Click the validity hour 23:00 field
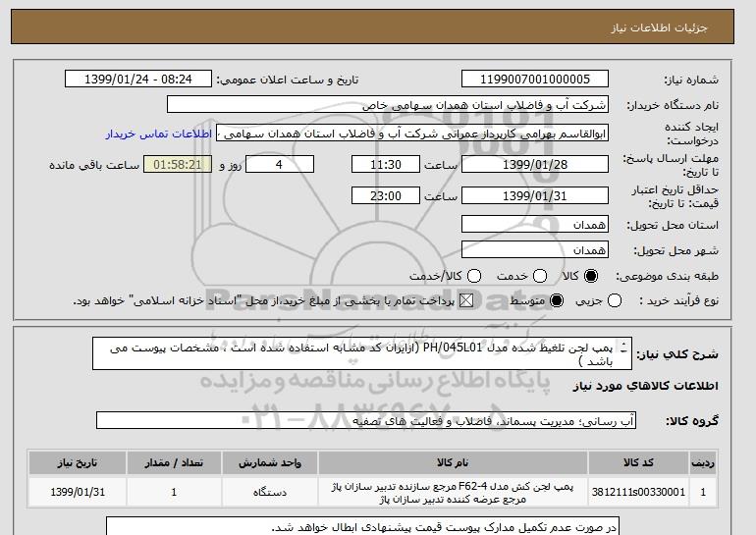Image resolution: width=756 pixels, height=535 pixels. click(386, 195)
